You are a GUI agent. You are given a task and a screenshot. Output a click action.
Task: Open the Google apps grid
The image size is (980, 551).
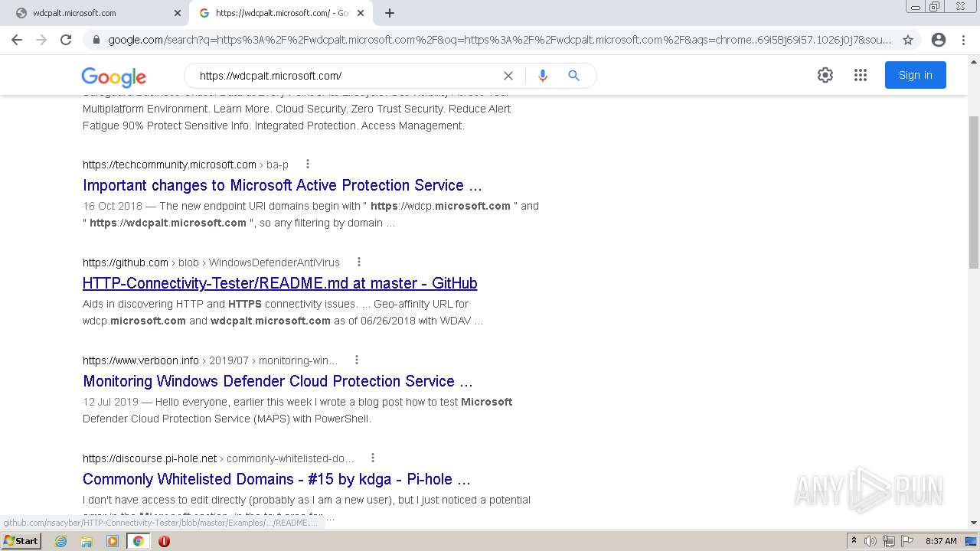(861, 75)
